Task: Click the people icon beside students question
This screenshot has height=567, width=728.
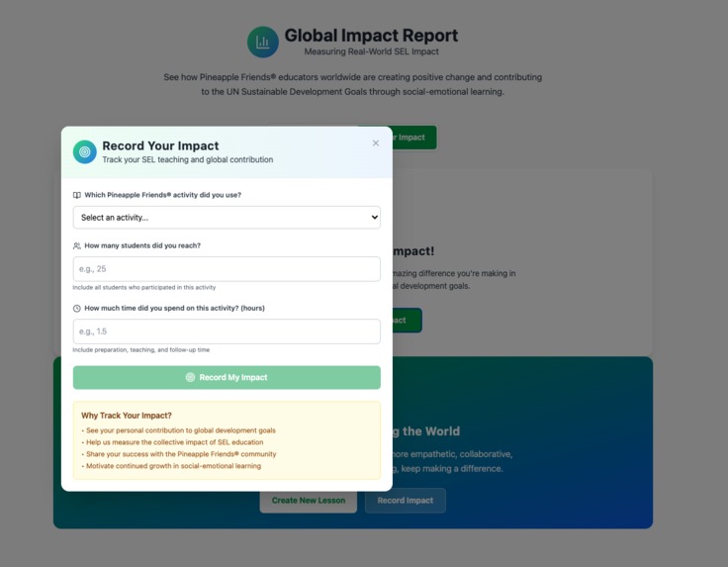Action: (77, 245)
